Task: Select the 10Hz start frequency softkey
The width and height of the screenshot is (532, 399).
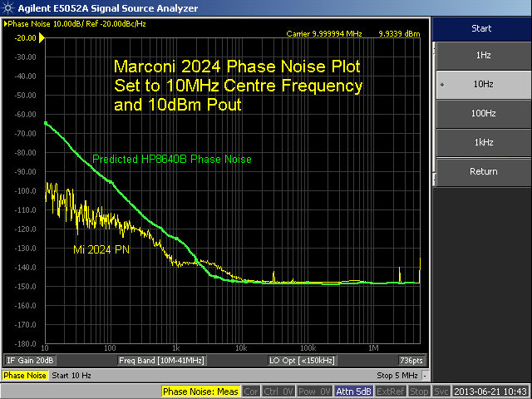Action: [484, 85]
